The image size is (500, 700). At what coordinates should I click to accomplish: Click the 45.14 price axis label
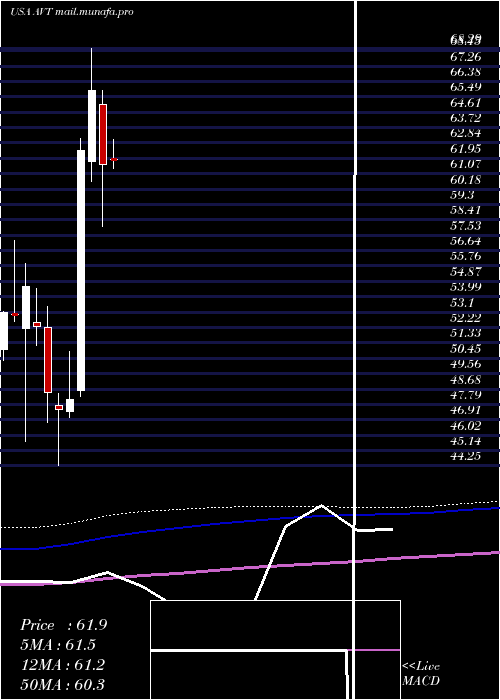(466, 441)
